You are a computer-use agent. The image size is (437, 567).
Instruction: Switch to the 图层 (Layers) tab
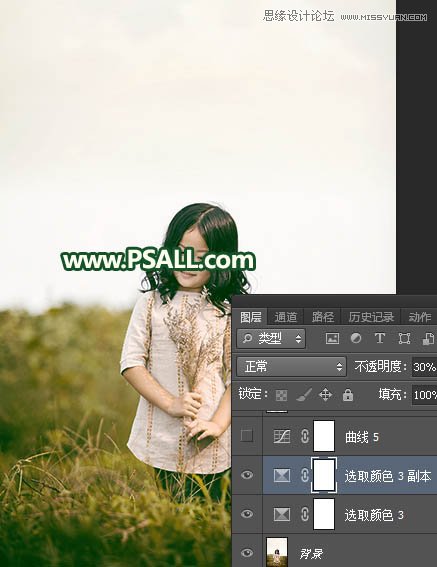coord(250,317)
